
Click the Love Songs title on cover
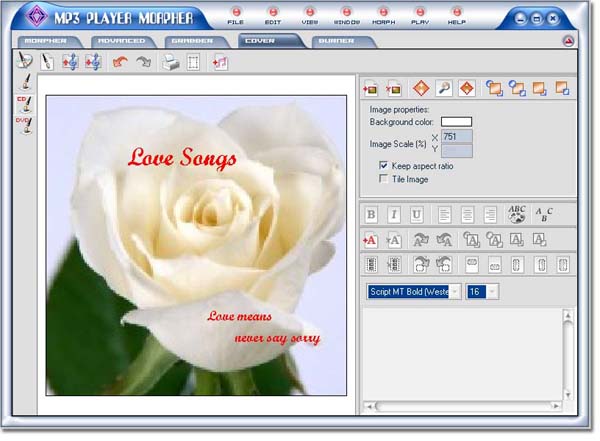(x=182, y=158)
